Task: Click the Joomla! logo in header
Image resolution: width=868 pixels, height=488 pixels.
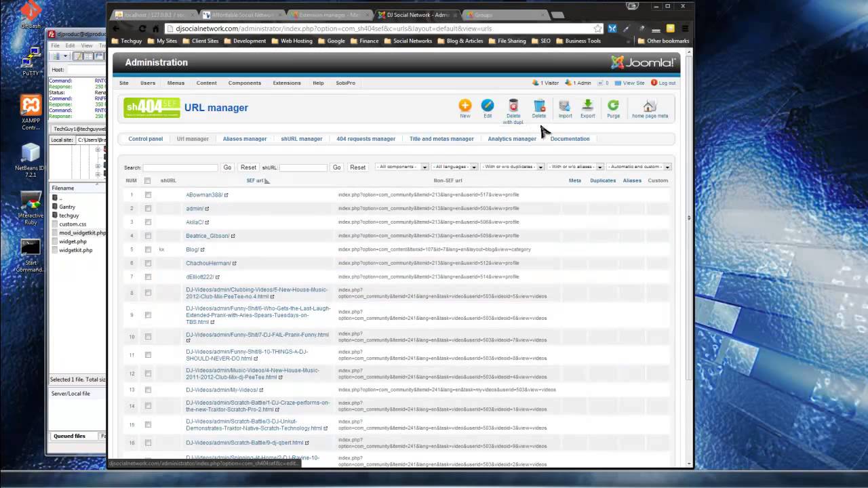Action: tap(643, 62)
